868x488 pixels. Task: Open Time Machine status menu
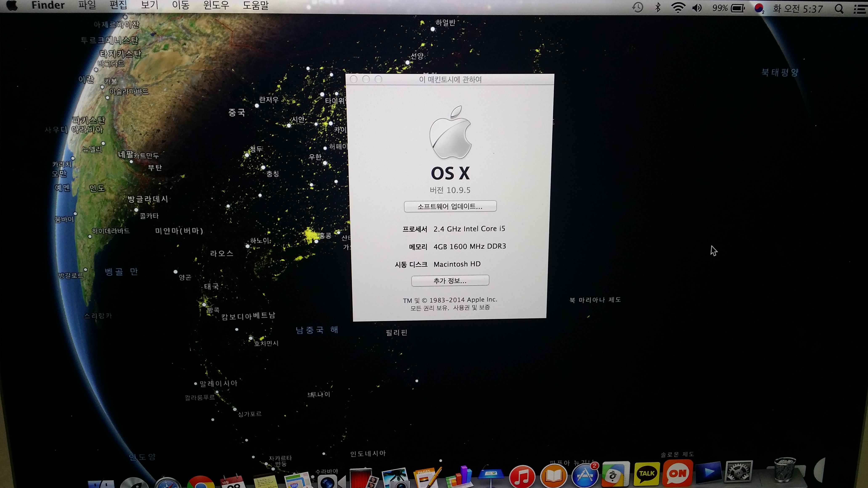(x=638, y=7)
